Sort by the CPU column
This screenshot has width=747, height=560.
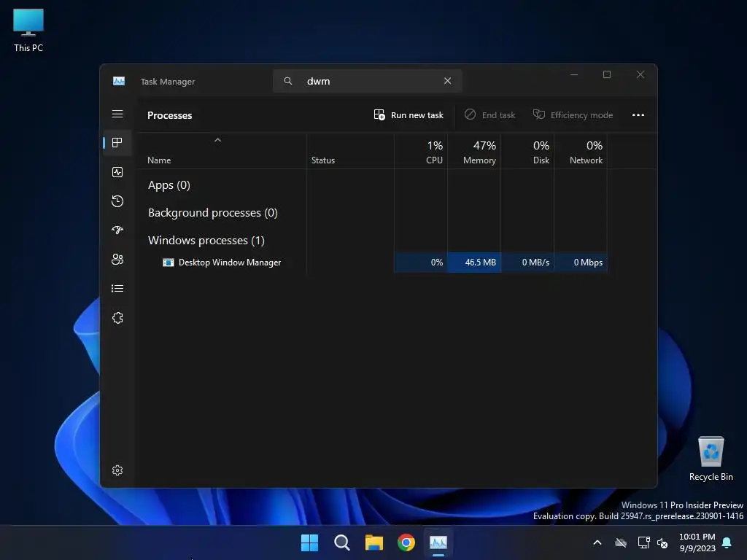pos(421,152)
